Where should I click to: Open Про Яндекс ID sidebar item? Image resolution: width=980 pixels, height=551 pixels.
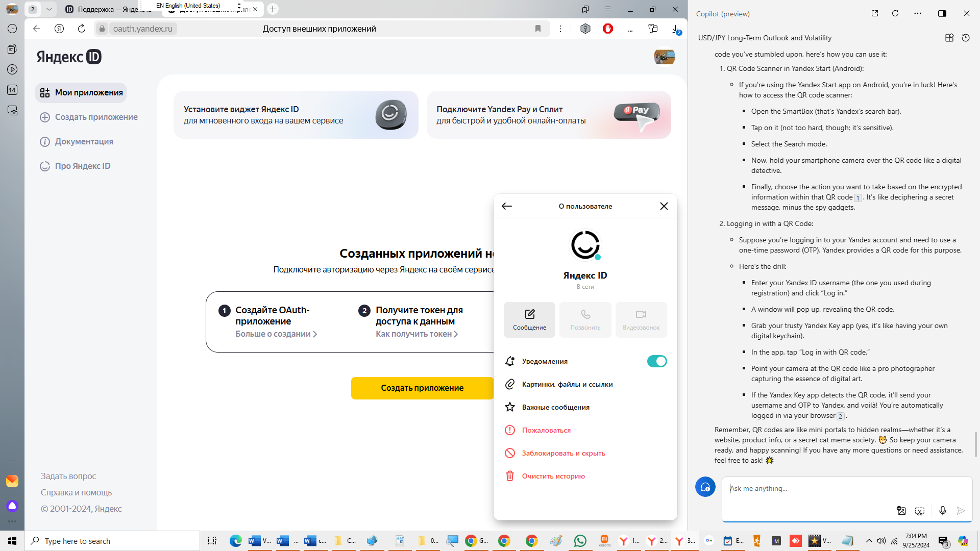point(75,166)
